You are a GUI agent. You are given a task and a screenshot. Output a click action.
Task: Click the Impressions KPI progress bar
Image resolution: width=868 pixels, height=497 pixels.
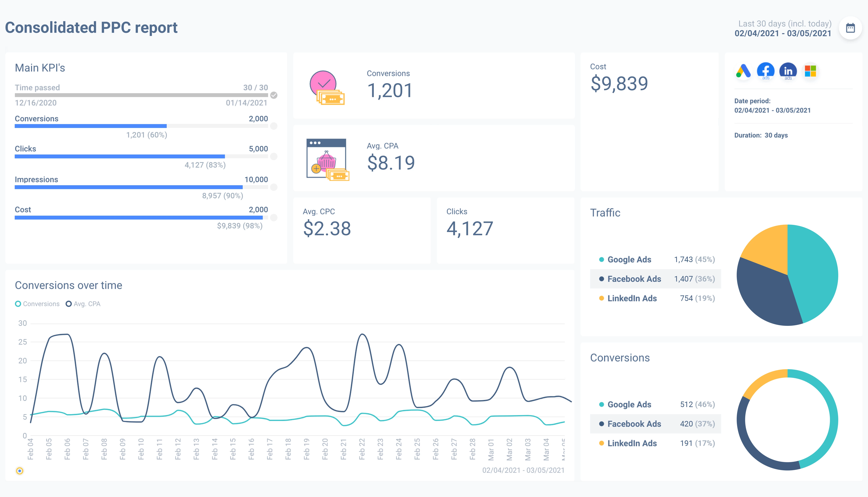[141, 187]
